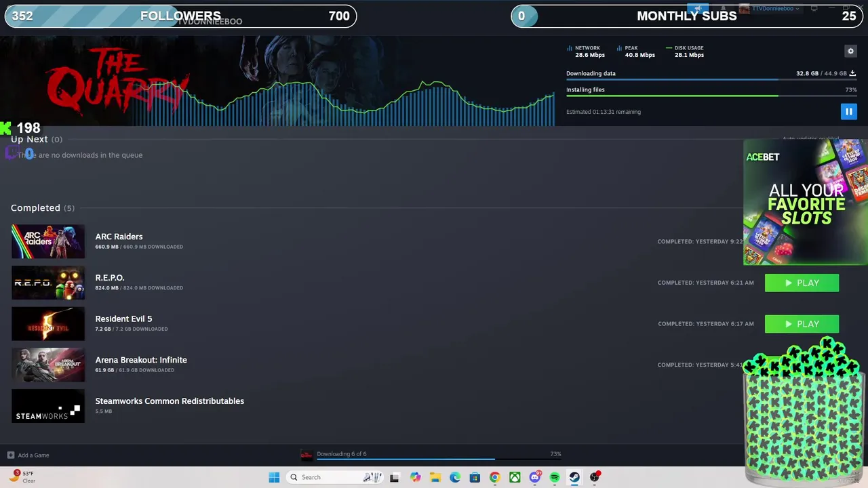This screenshot has height=488, width=868.
Task: Open Steamworks thumbnail image
Action: click(48, 406)
